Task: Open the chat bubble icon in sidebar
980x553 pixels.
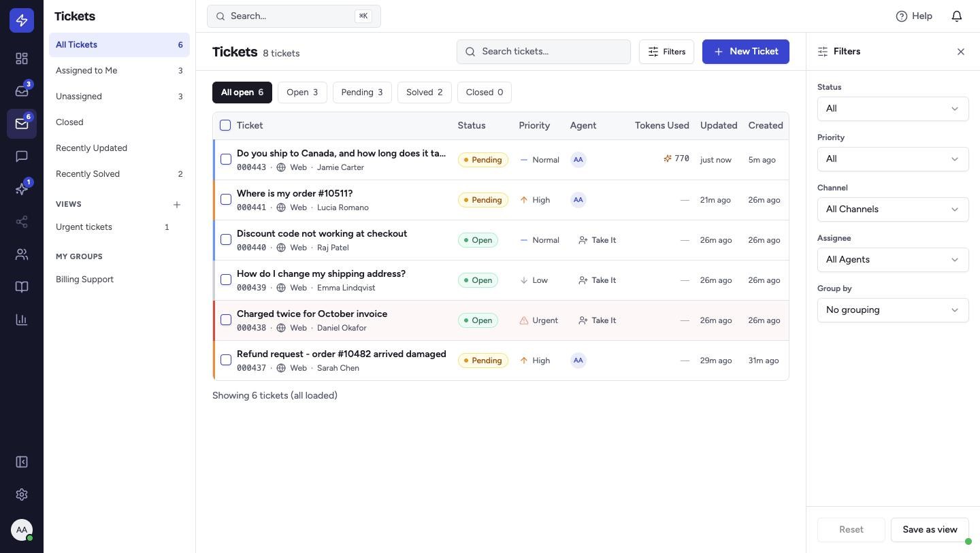Action: tap(22, 156)
